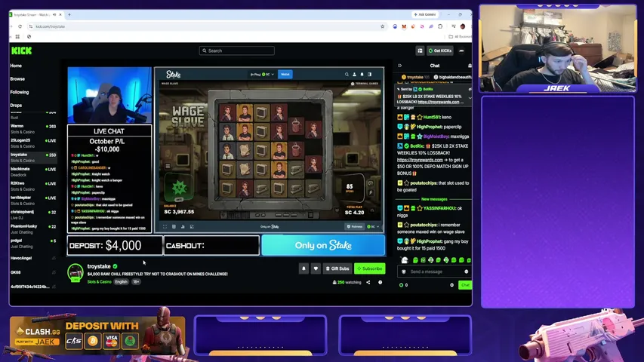Click Stake Wallet button
Screen dimensions: 644x362
pyautogui.click(x=285, y=75)
